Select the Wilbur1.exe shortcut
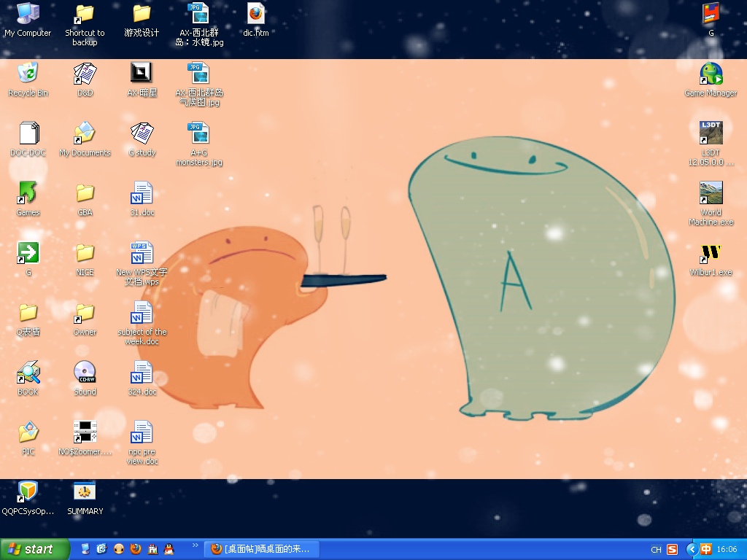The image size is (747, 560). click(x=711, y=260)
